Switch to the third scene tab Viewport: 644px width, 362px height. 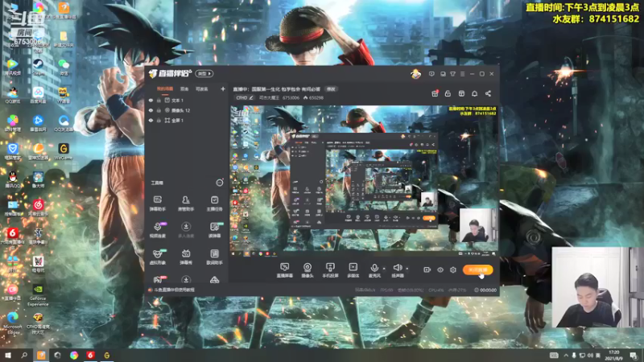coord(201,89)
